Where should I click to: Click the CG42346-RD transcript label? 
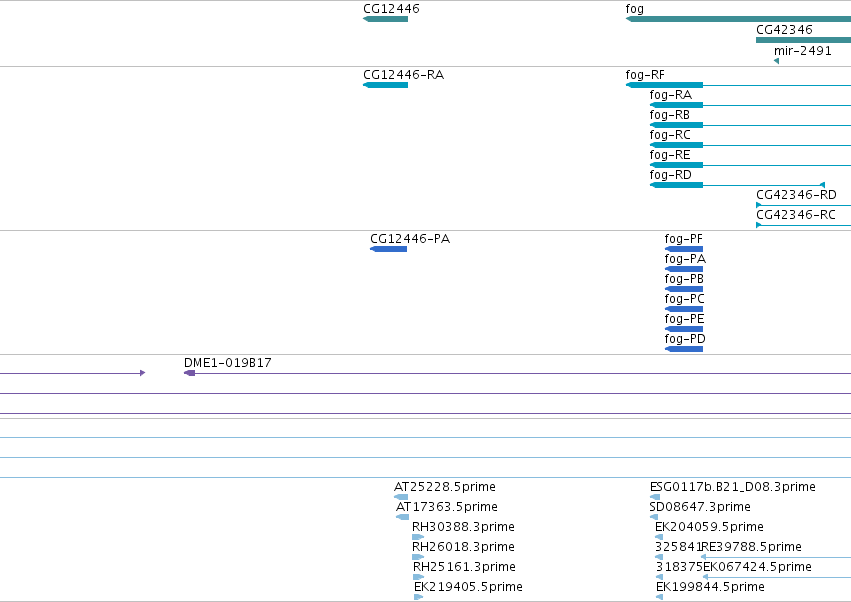(796, 195)
